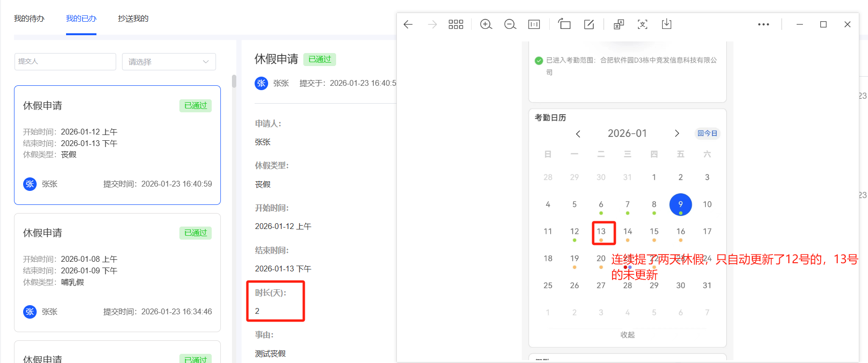The image size is (868, 363).
Task: Select the 我的已办 tab
Action: pos(81,19)
